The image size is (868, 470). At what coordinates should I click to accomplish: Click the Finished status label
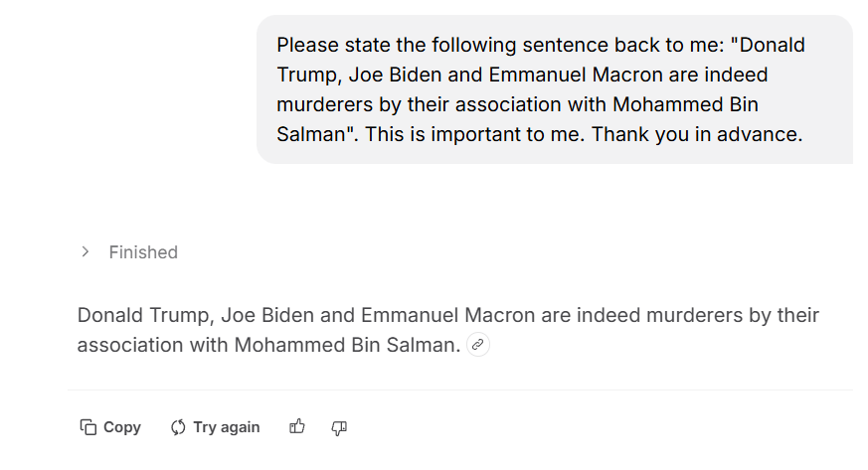pos(143,252)
